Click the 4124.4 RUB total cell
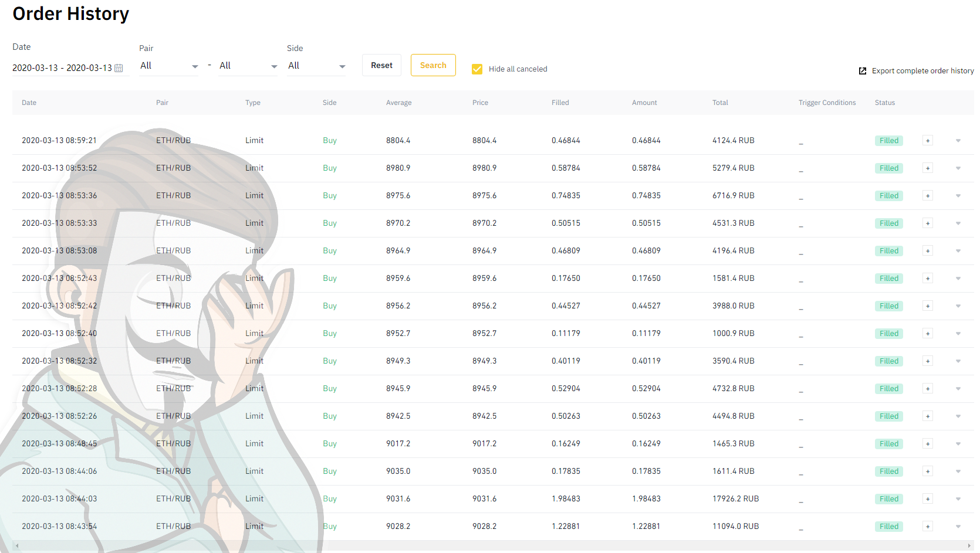980x553 pixels. (x=733, y=141)
